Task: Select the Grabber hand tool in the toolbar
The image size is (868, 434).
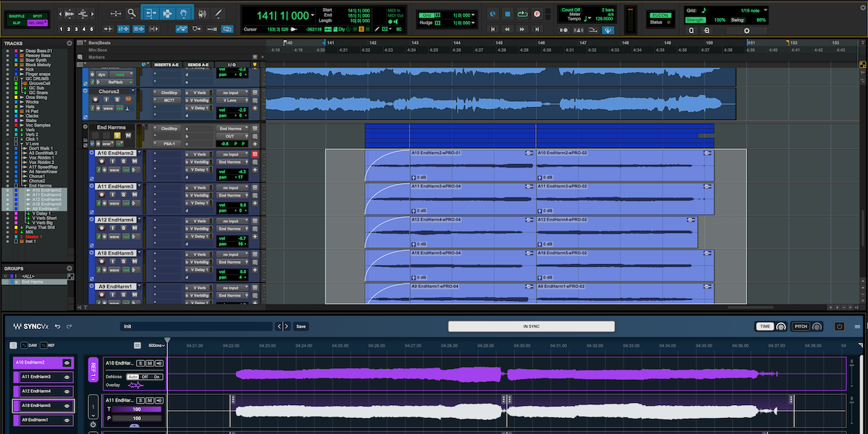Action: coord(184,13)
